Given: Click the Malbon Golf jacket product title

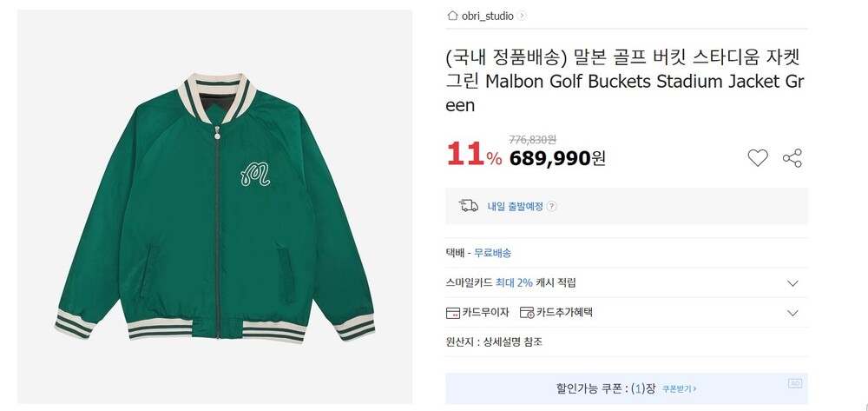Looking at the screenshot, I should (625, 82).
